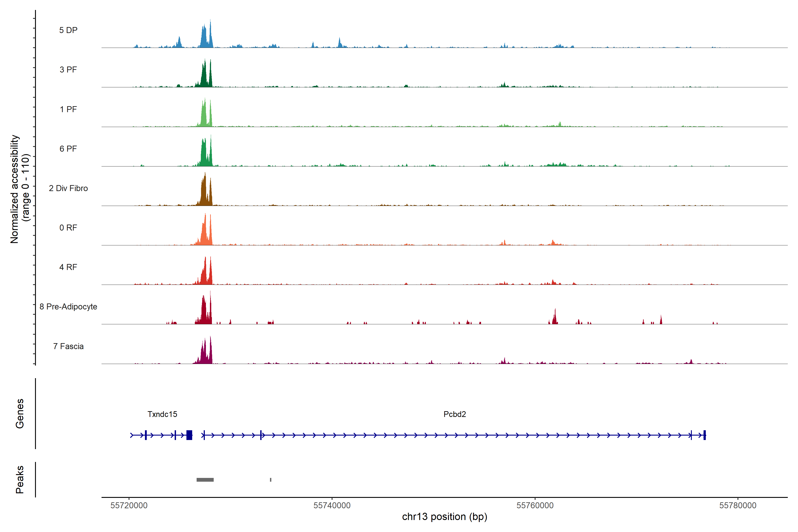
Task: Click the 0 RF track label
Action: click(68, 228)
